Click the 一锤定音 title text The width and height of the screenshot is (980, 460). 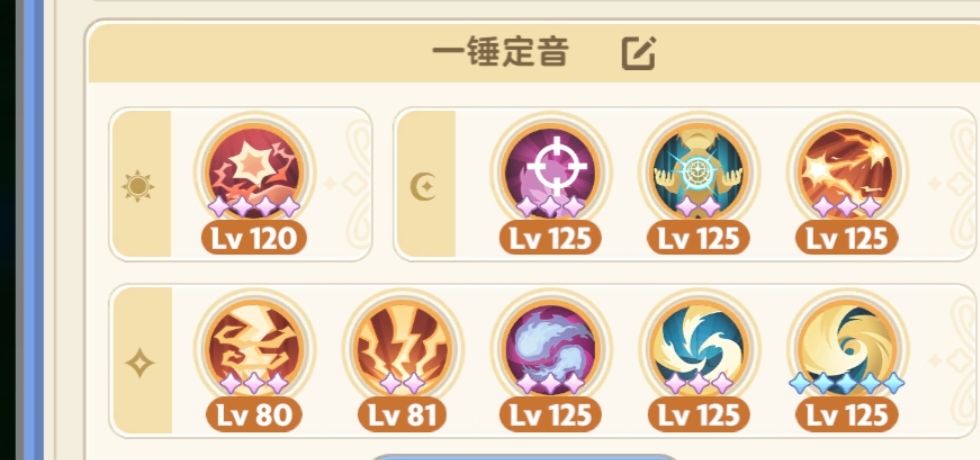501,53
